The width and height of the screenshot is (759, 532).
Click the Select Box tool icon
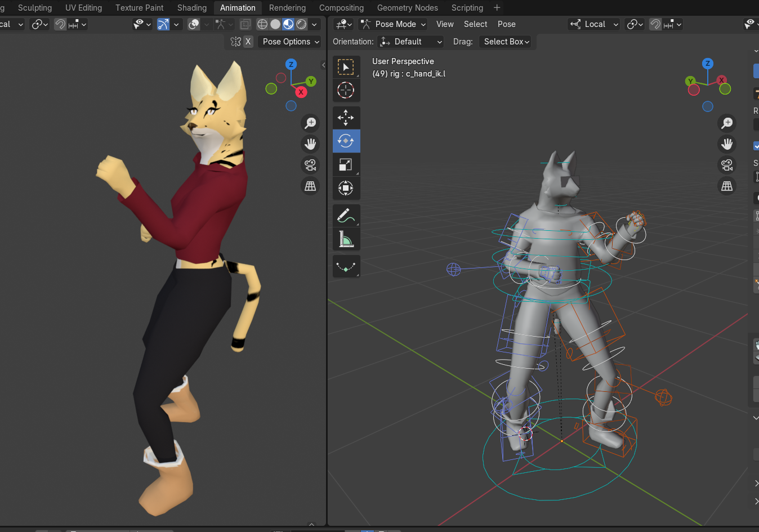point(346,67)
